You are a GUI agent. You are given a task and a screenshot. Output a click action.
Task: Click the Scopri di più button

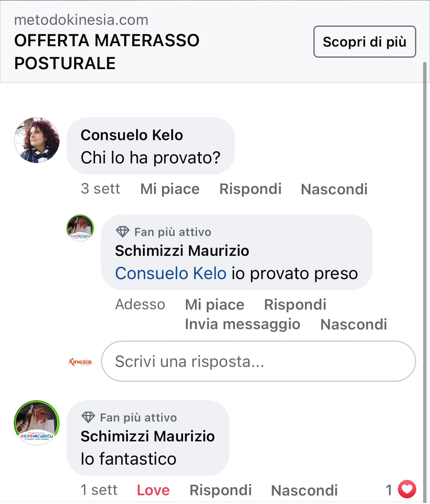[x=364, y=42]
